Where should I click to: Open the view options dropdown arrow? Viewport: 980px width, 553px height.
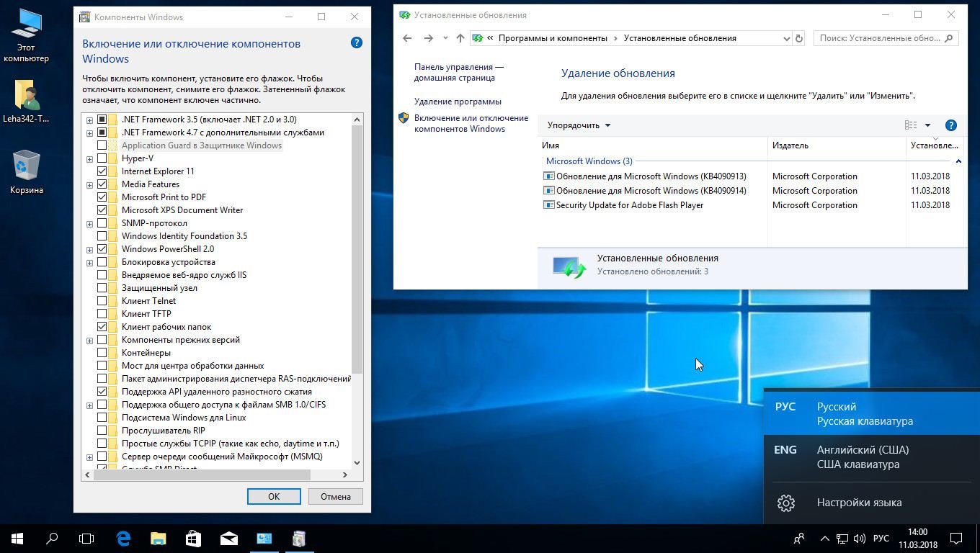[x=927, y=125]
